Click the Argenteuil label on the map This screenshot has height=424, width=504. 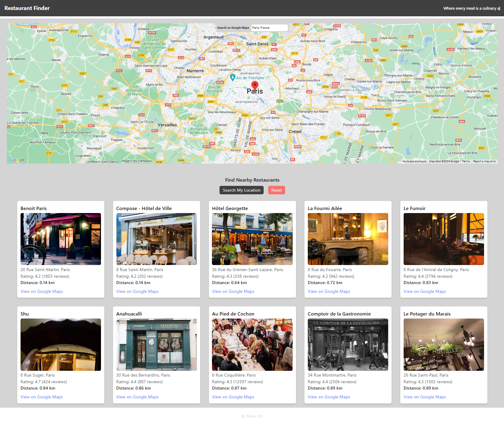click(213, 37)
